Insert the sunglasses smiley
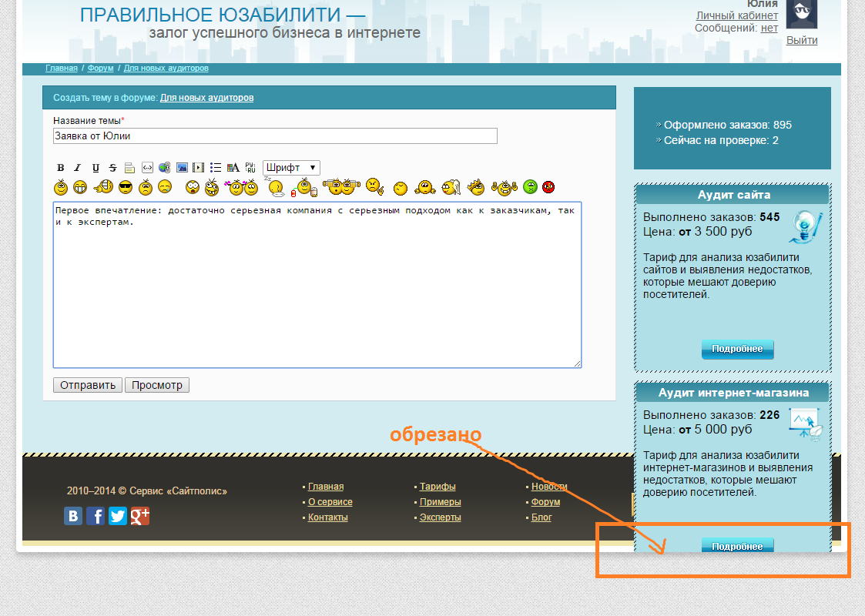The image size is (865, 616). 126,188
